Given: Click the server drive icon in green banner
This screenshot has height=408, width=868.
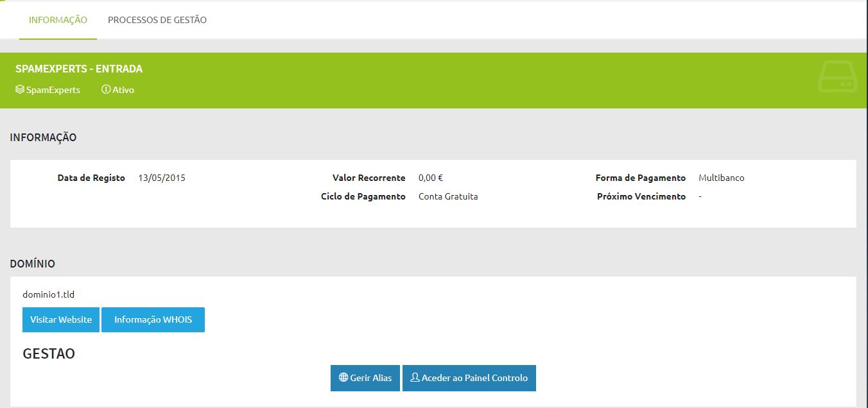Looking at the screenshot, I should pos(837,78).
